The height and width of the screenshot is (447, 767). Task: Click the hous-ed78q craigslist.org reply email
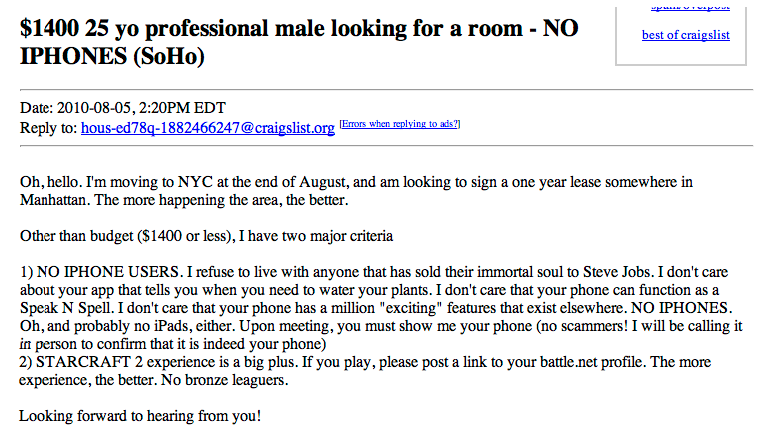pos(208,128)
